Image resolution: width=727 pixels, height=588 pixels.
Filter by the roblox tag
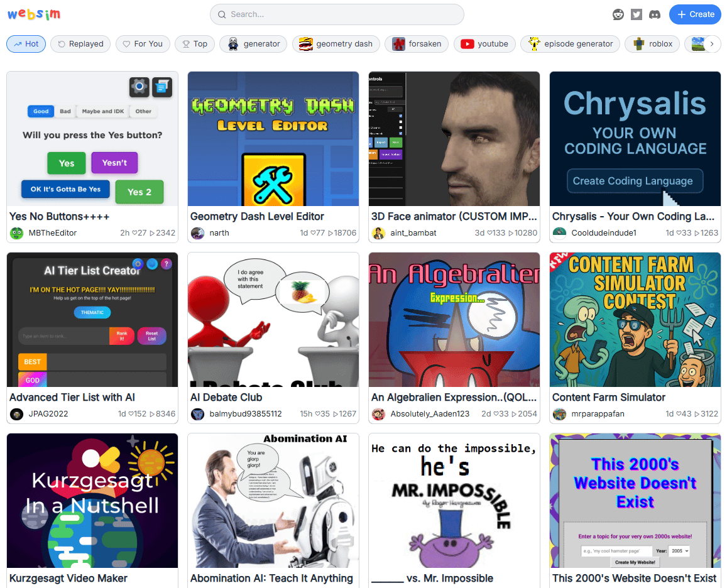(x=652, y=44)
